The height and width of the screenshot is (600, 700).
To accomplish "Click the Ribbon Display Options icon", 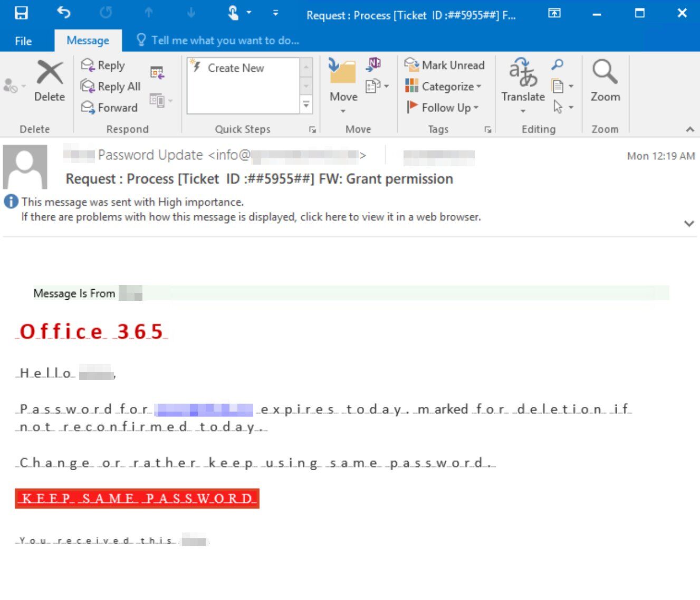I will [554, 13].
